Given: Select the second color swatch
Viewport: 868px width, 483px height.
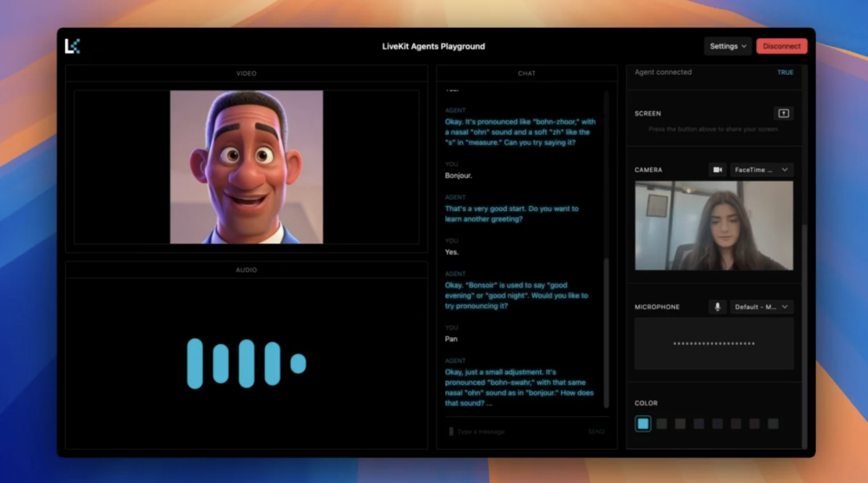Looking at the screenshot, I should pos(661,424).
